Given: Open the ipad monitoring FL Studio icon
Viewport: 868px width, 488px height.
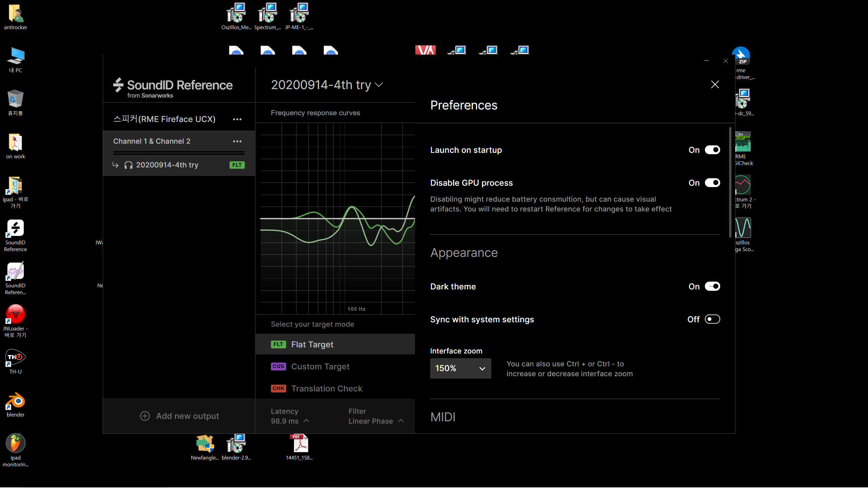Looking at the screenshot, I should [x=15, y=450].
